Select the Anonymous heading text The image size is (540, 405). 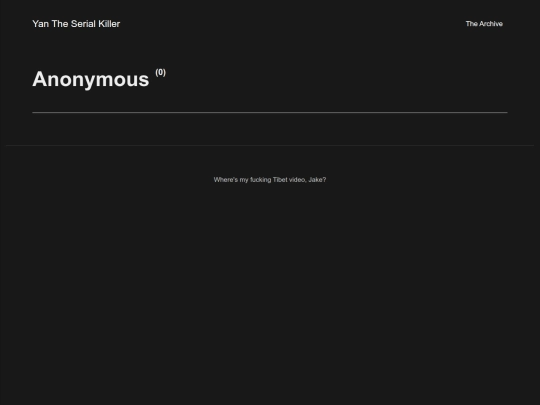(91, 80)
